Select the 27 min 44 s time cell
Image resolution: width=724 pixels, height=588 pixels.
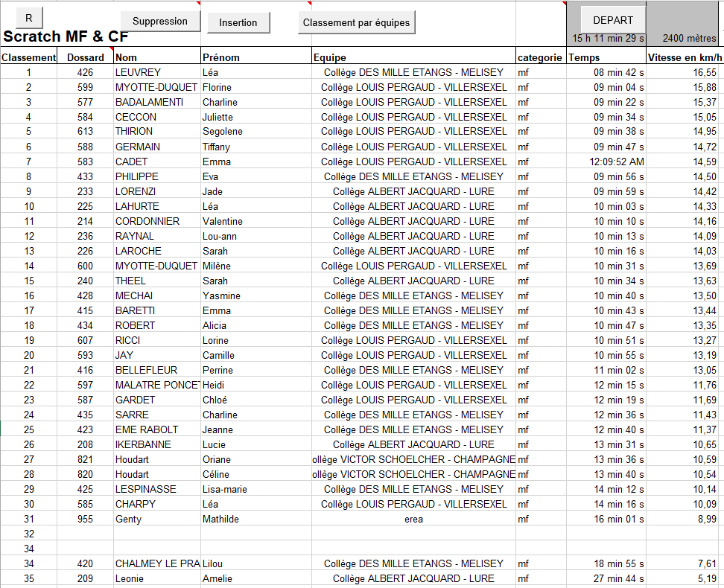[606, 578]
